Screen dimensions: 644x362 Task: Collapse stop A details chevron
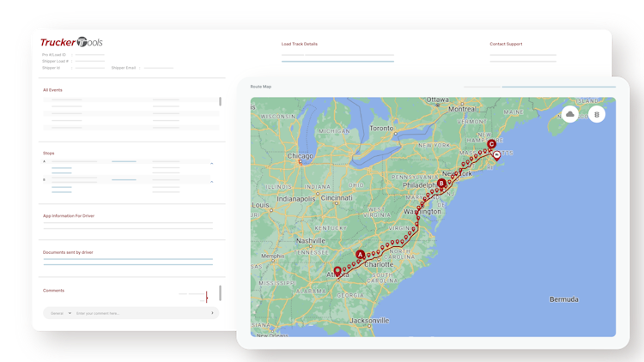(x=212, y=163)
